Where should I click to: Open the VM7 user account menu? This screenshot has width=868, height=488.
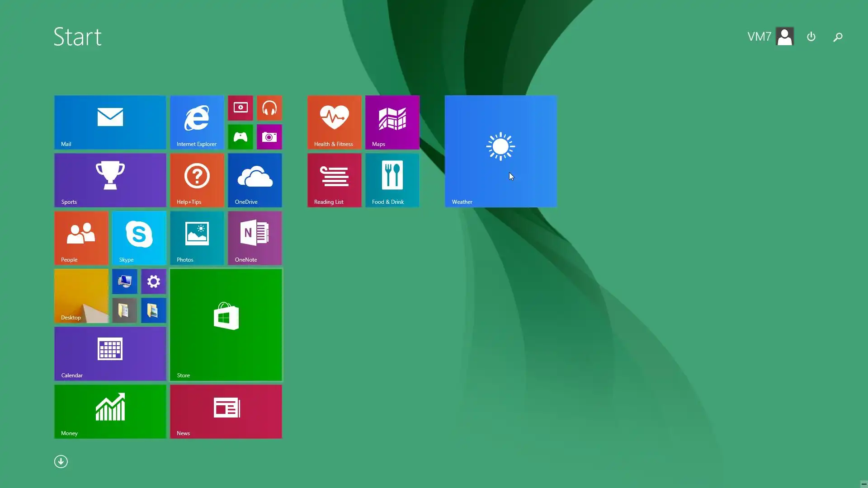pyautogui.click(x=770, y=37)
